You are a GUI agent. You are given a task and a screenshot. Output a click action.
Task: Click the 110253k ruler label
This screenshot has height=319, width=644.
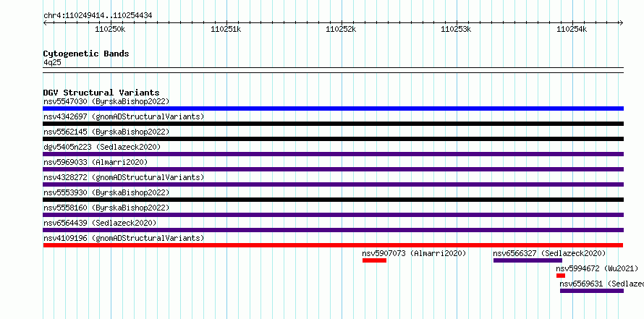click(x=456, y=29)
